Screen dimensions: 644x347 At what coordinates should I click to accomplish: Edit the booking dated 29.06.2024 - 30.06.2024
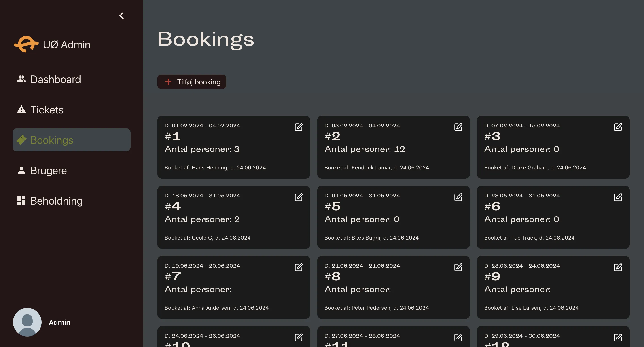coord(618,338)
